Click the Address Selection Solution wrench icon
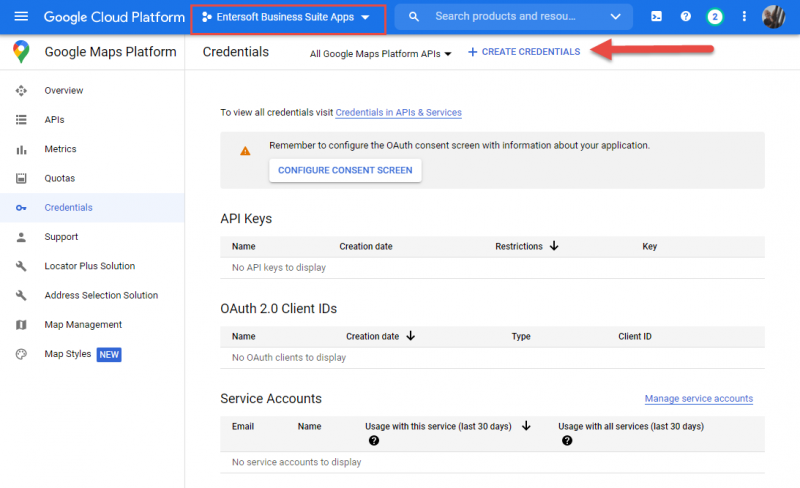The image size is (800, 488). coord(21,296)
